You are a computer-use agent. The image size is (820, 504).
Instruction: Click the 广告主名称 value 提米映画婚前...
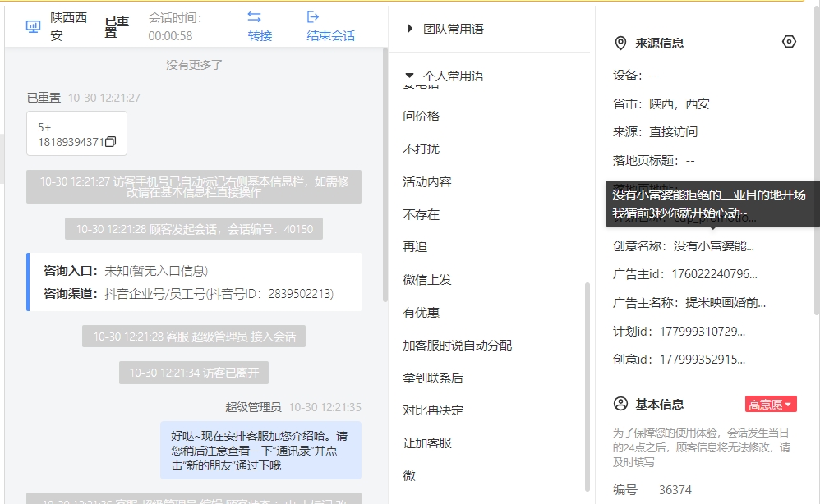[x=726, y=302]
